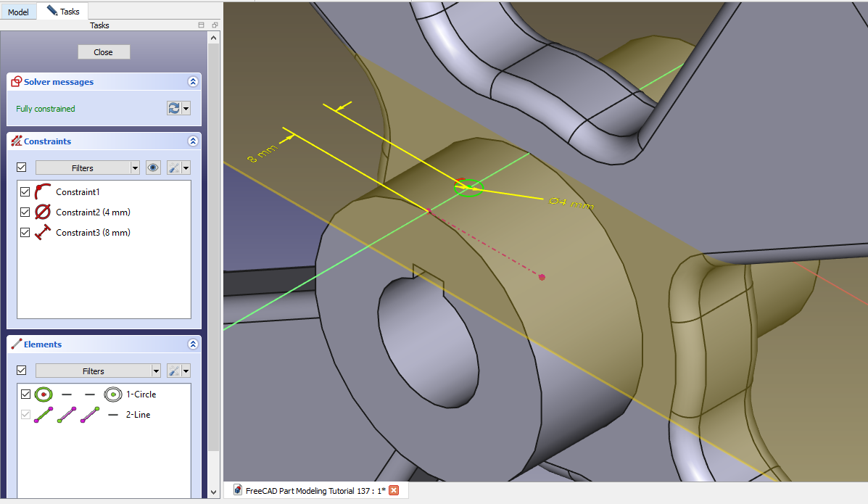Select the 2-Line element label

point(139,414)
